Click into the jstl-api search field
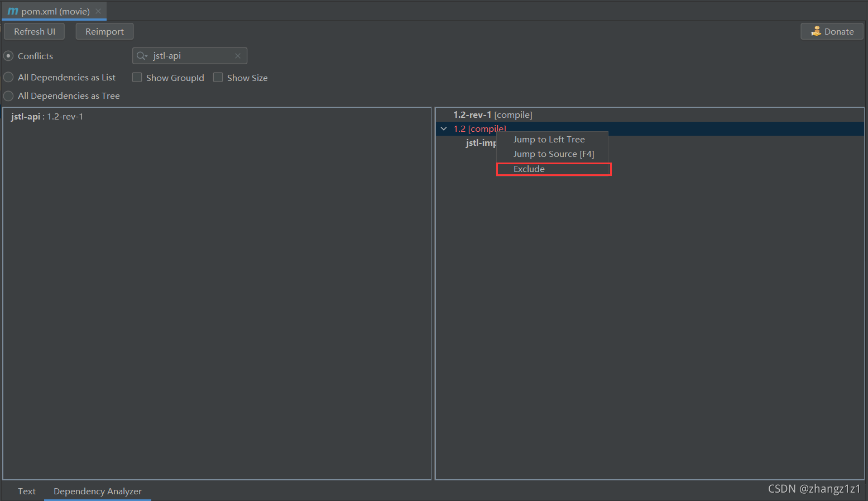 pos(190,56)
